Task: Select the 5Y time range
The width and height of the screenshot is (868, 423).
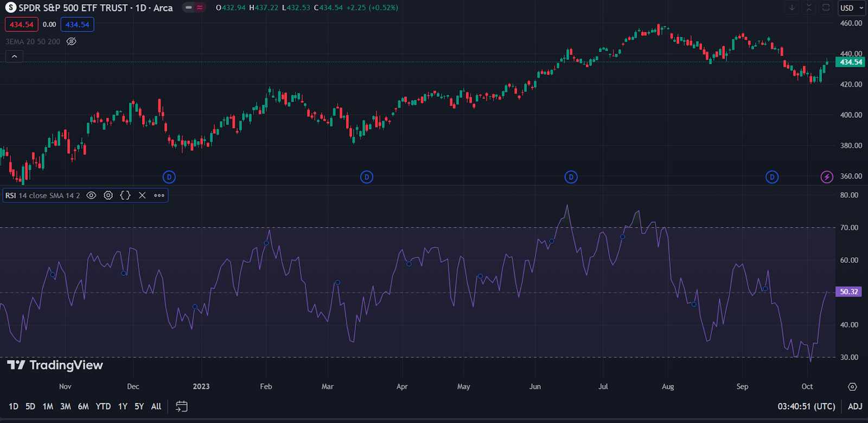Action: tap(139, 406)
